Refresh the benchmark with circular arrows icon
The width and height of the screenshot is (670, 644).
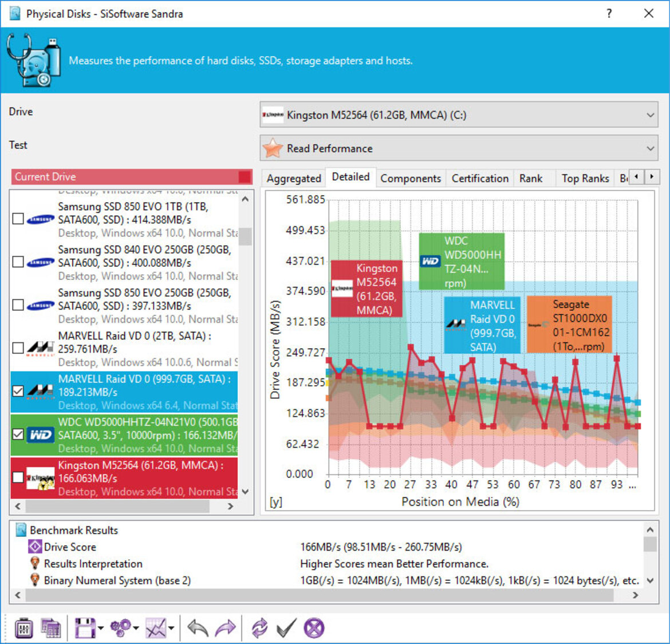pyautogui.click(x=259, y=628)
